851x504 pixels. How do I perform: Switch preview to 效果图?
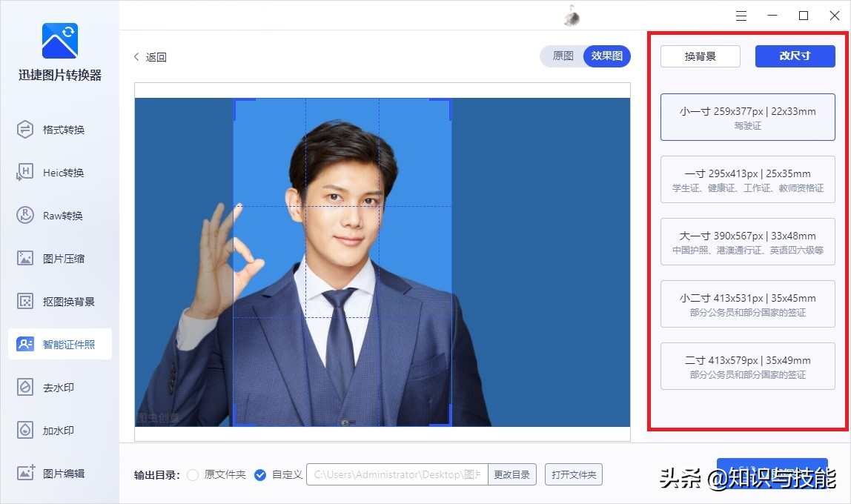tap(607, 56)
